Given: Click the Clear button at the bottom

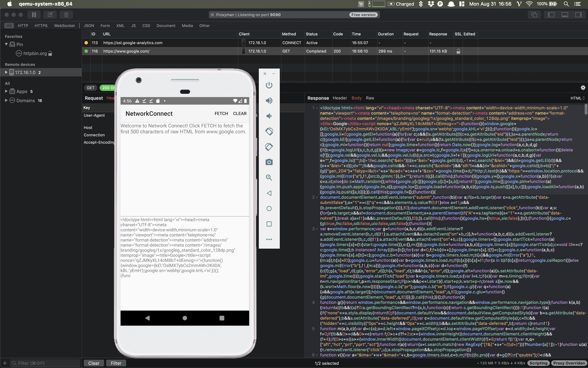Looking at the screenshot, I should [93, 363].
